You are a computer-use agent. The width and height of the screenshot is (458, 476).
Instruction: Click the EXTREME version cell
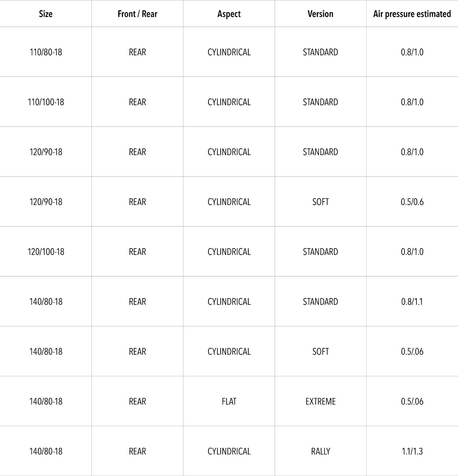[320, 401]
